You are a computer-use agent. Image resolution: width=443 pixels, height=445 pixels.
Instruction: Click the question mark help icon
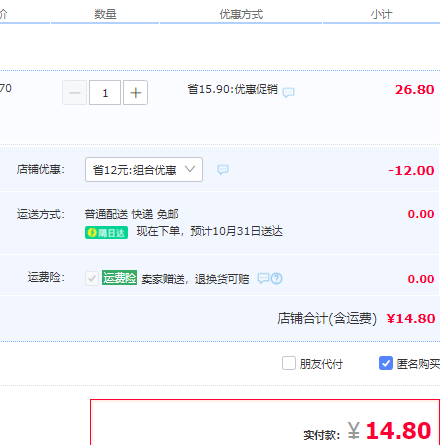277,278
